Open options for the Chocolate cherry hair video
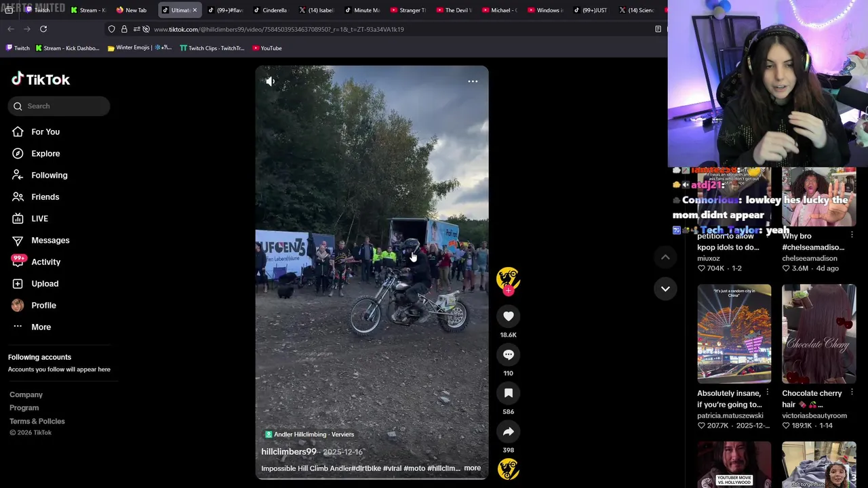Viewport: 868px width, 488px height. [852, 392]
